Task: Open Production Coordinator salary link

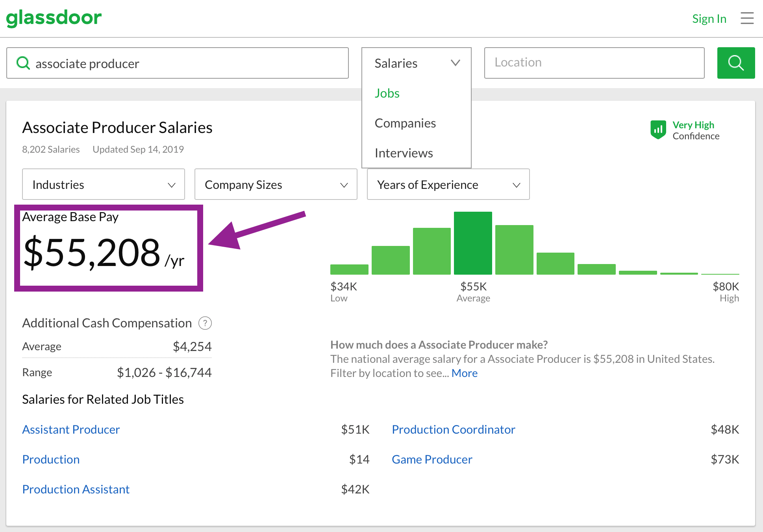Action: tap(453, 429)
